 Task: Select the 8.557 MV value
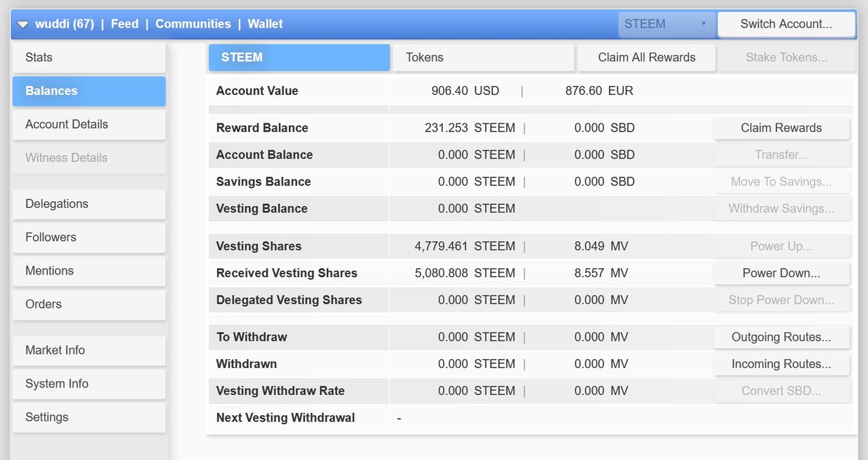(601, 273)
